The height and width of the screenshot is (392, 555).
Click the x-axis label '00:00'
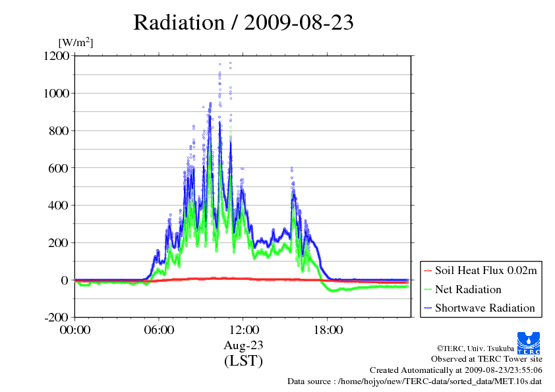(x=75, y=330)
